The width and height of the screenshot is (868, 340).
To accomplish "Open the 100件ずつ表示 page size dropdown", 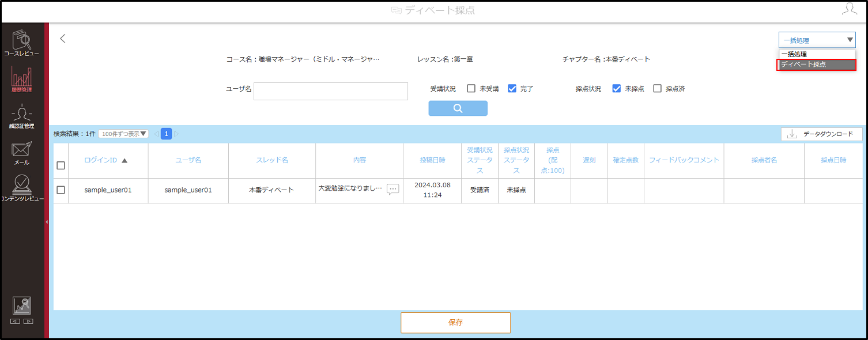I will point(123,134).
